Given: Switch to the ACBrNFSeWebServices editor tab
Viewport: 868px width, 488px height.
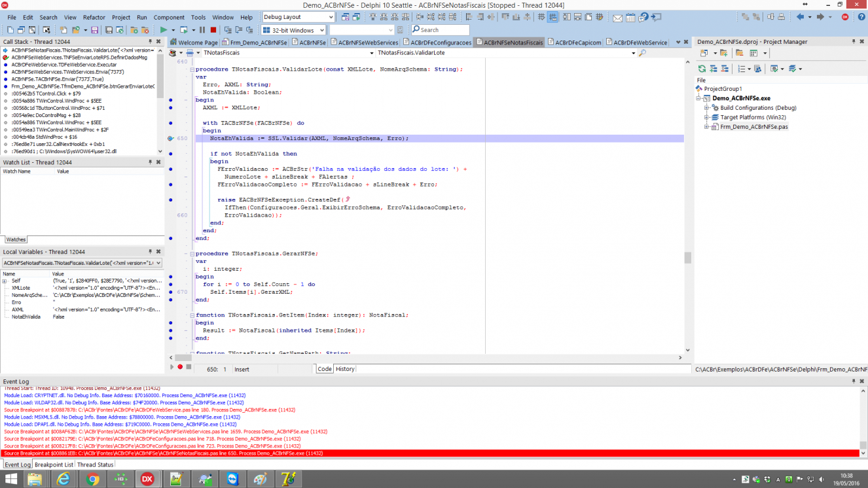Looking at the screenshot, I should 364,43.
